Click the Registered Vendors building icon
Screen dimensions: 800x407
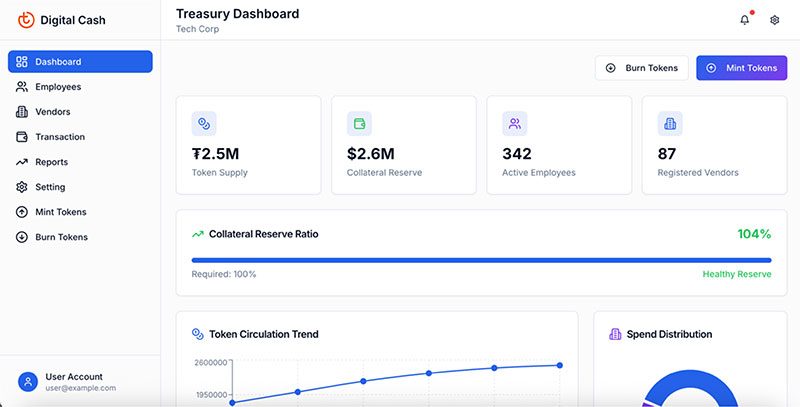(x=669, y=124)
